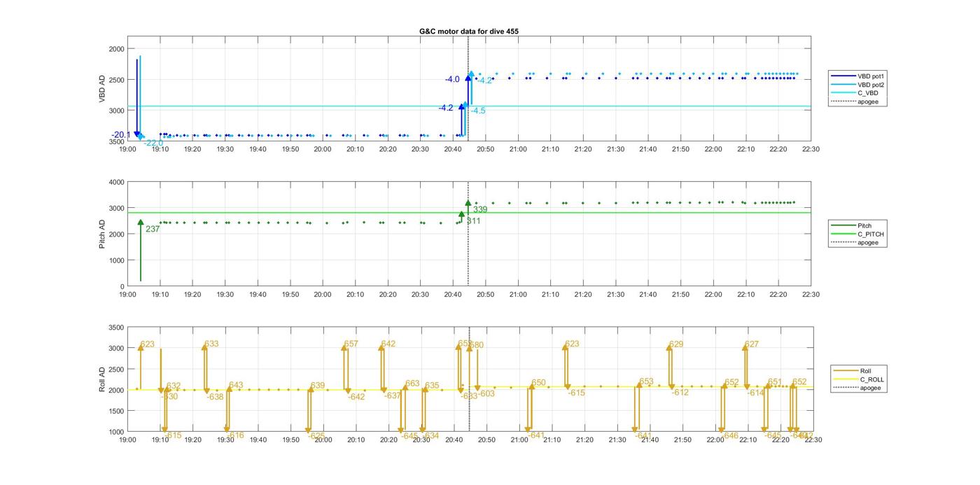This screenshot has width=980, height=485.
Task: Click the "-638" roll annotation
Action: (x=215, y=397)
